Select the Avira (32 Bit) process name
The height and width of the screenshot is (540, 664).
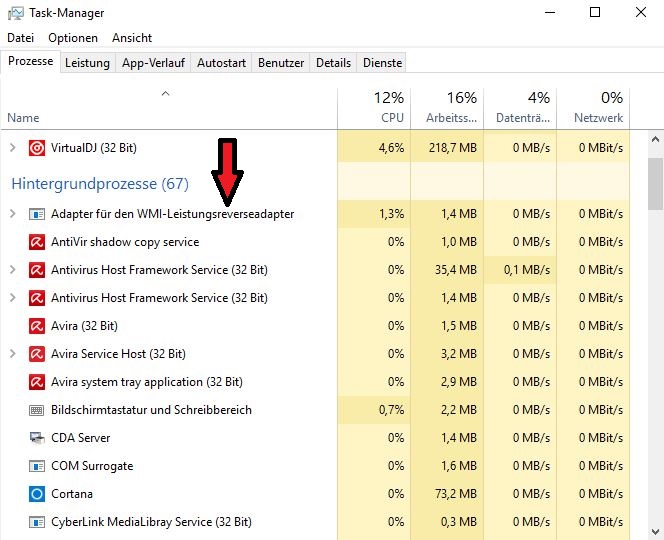pyautogui.click(x=84, y=326)
